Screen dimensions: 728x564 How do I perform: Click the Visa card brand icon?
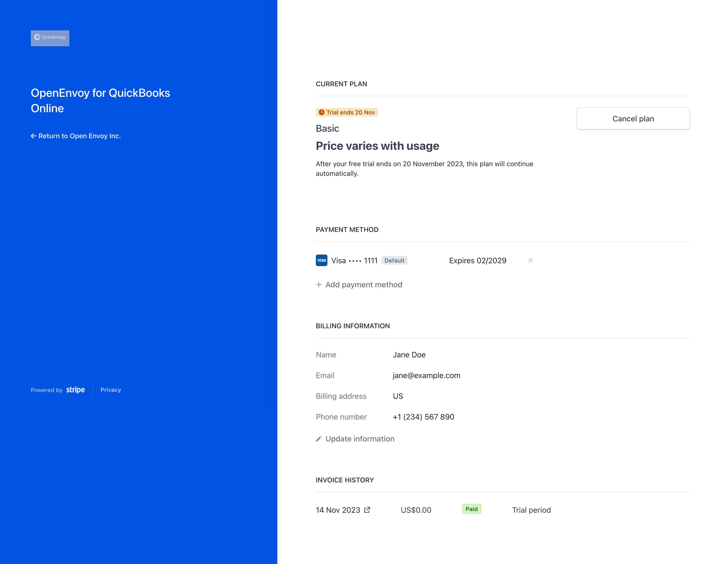[321, 261]
